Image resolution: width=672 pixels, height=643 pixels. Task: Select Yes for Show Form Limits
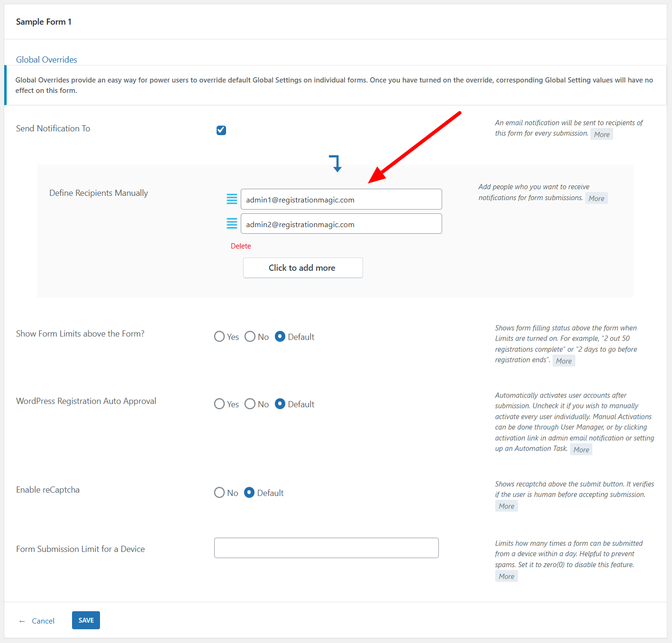(x=219, y=337)
